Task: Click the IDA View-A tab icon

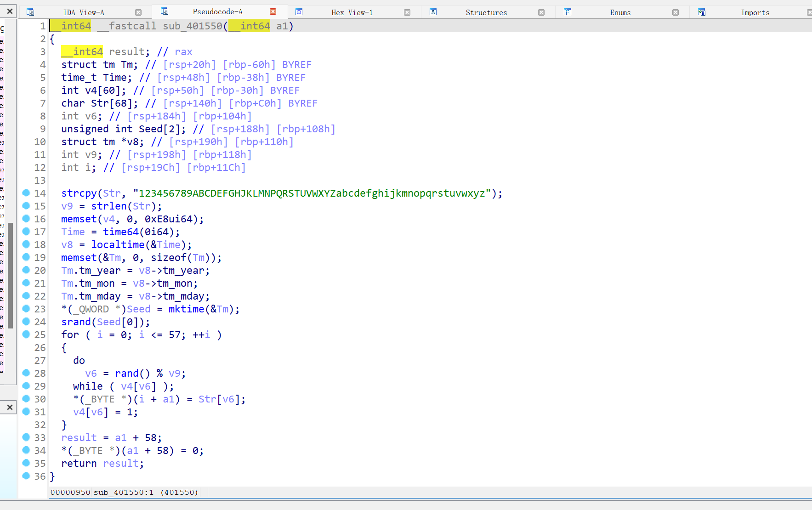Action: (30, 12)
